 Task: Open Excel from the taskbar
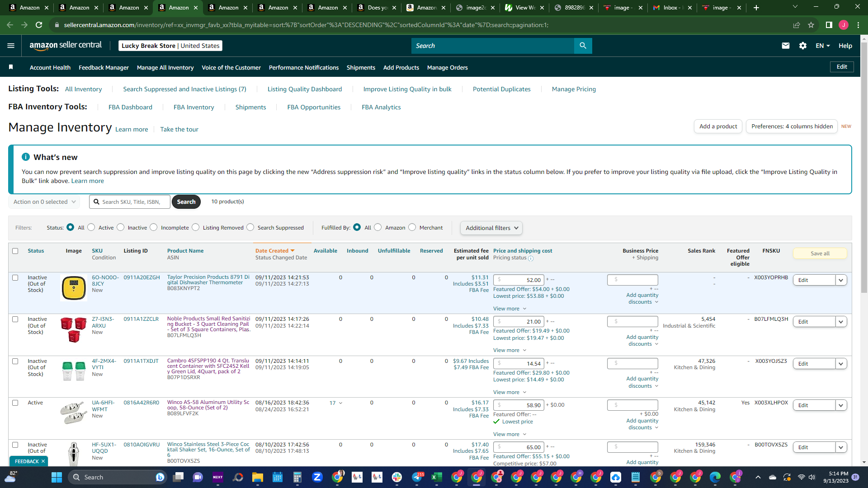point(437,477)
